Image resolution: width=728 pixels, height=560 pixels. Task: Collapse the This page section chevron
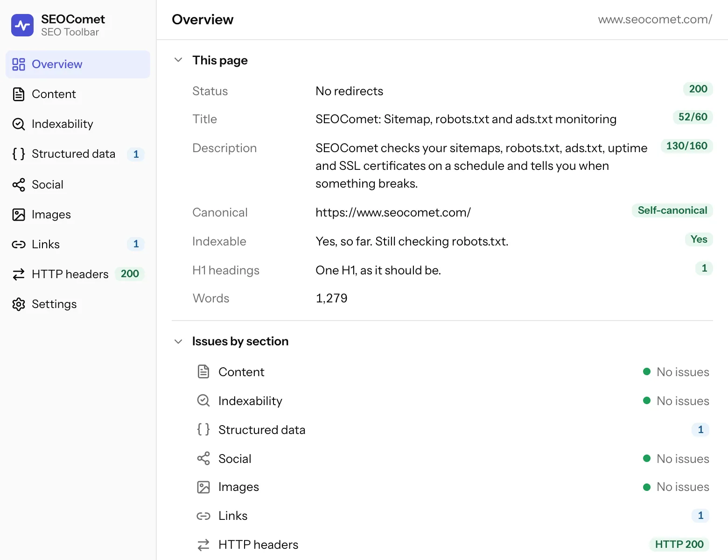coord(178,60)
